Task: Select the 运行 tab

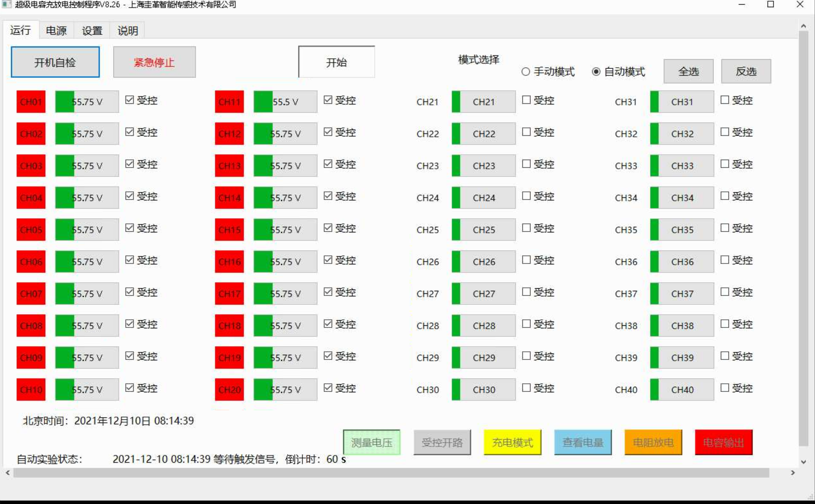Action: [20, 30]
